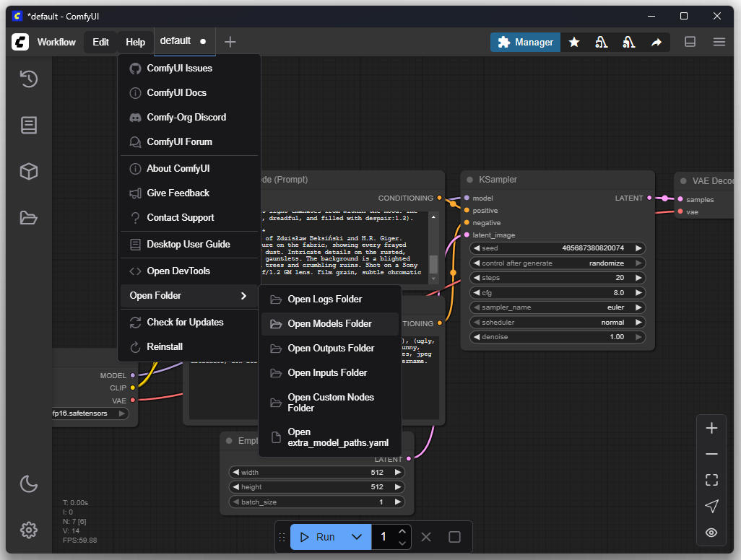Toggle link visibility eye icon

coord(711,533)
